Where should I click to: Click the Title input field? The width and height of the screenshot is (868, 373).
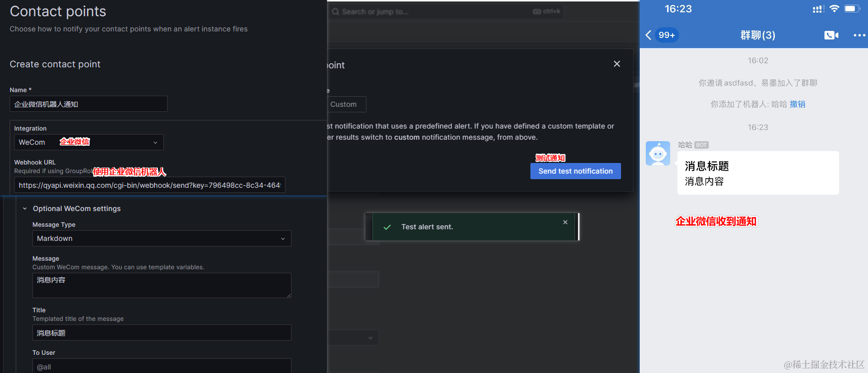pyautogui.click(x=161, y=333)
